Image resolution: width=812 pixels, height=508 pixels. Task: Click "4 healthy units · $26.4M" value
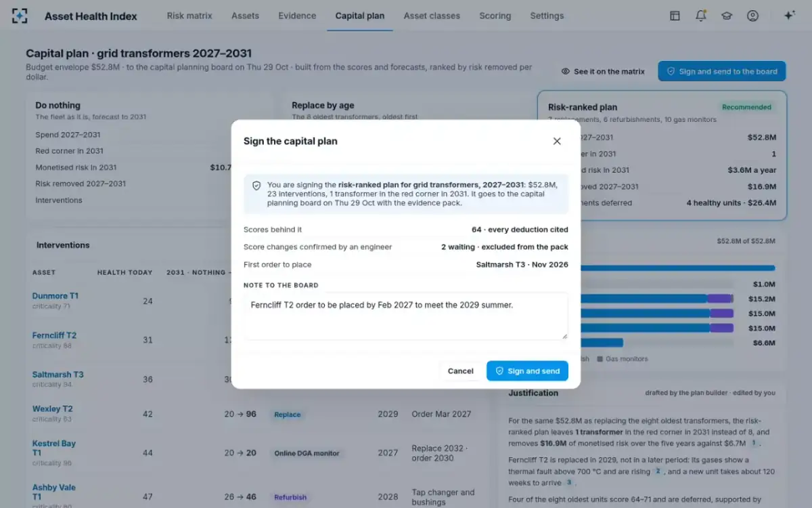731,203
